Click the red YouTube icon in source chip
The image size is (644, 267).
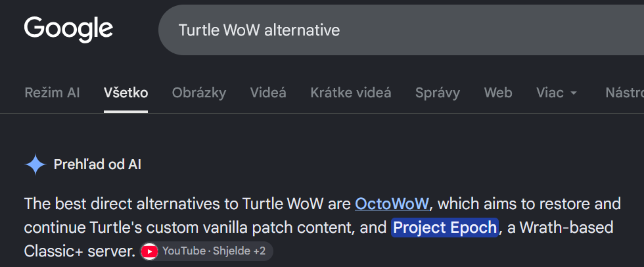pyautogui.click(x=149, y=251)
